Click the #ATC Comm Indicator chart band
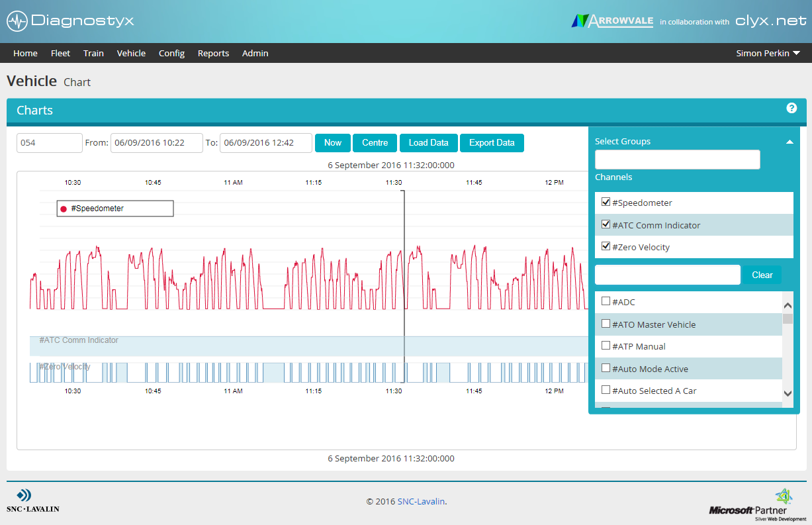Screen dimensions: 812x525 pyautogui.click(x=309, y=346)
